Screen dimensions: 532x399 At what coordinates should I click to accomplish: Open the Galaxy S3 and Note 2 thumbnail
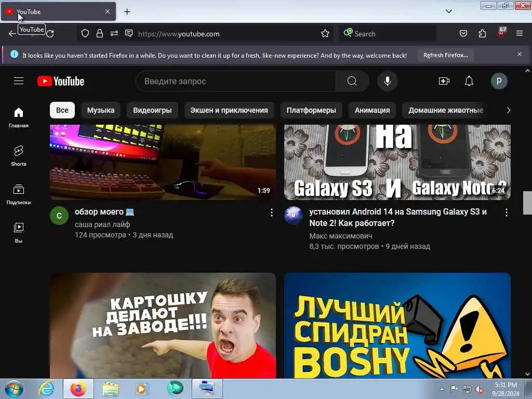(397, 162)
